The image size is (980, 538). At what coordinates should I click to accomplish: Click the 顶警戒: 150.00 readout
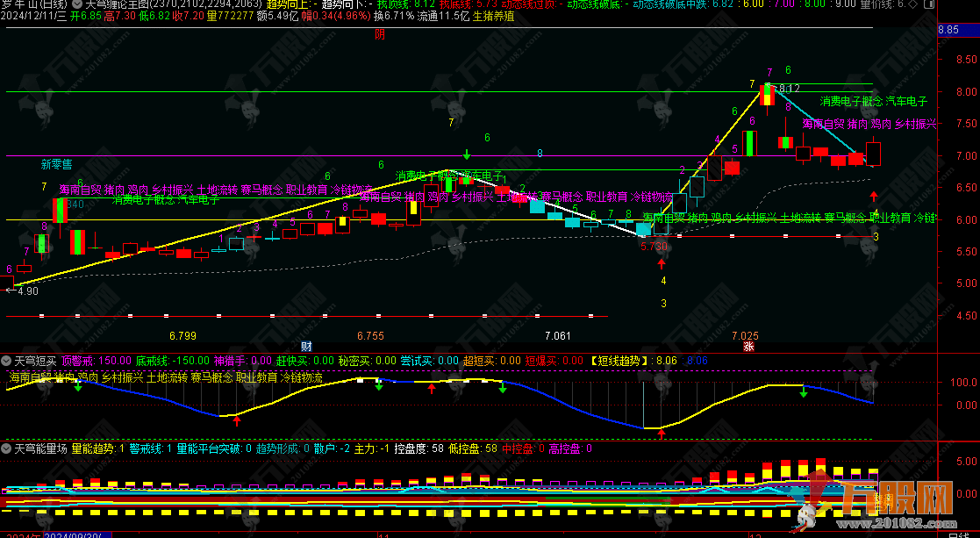[97, 361]
